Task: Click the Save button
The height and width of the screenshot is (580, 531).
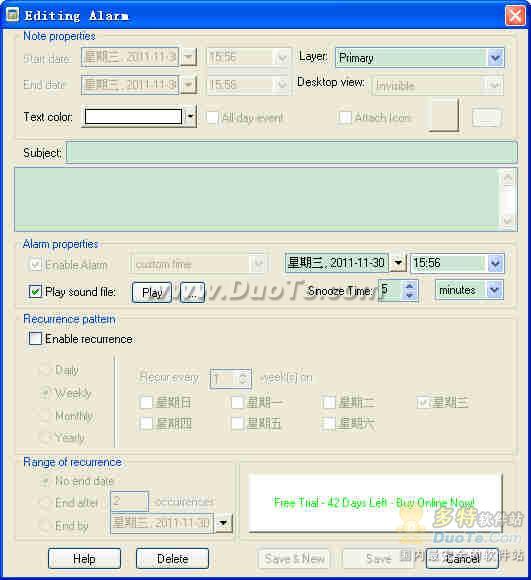Action: click(x=378, y=559)
